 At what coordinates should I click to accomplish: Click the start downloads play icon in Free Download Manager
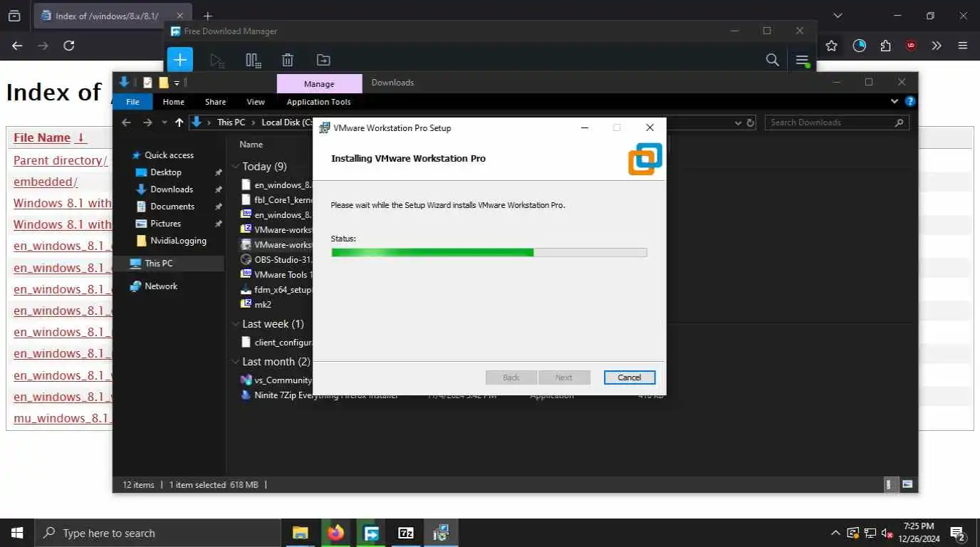[217, 61]
